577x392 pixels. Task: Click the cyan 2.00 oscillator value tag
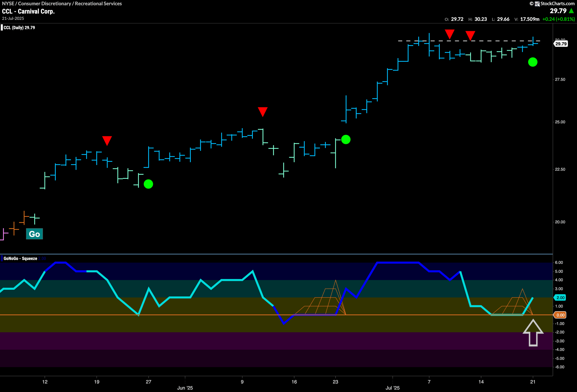(560, 297)
